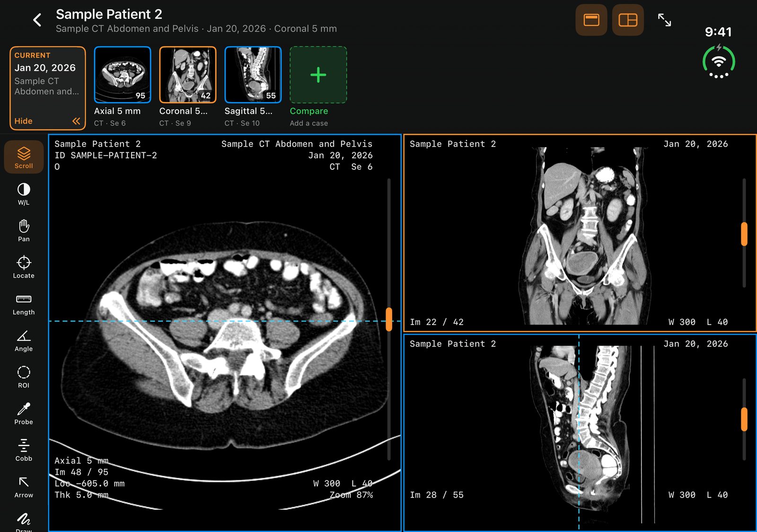The height and width of the screenshot is (532, 757).
Task: Click the axial CT image viewport
Action: point(225,333)
